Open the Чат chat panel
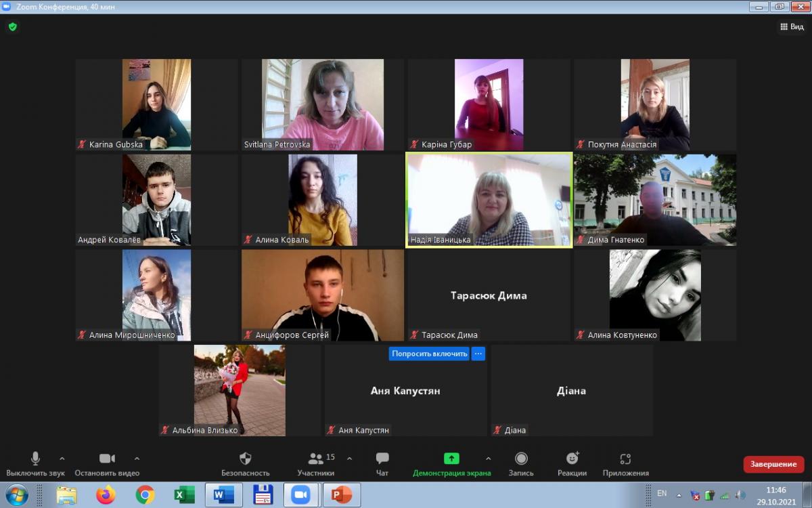 (382, 464)
